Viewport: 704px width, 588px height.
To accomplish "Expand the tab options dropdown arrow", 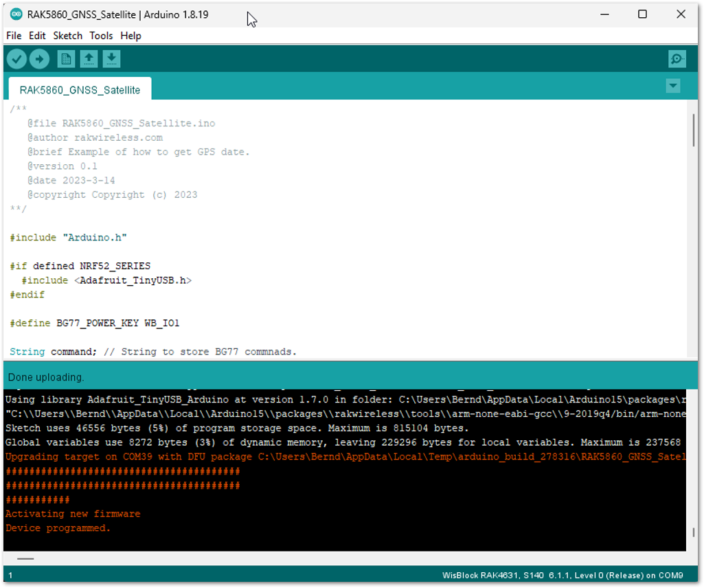I will click(x=672, y=86).
